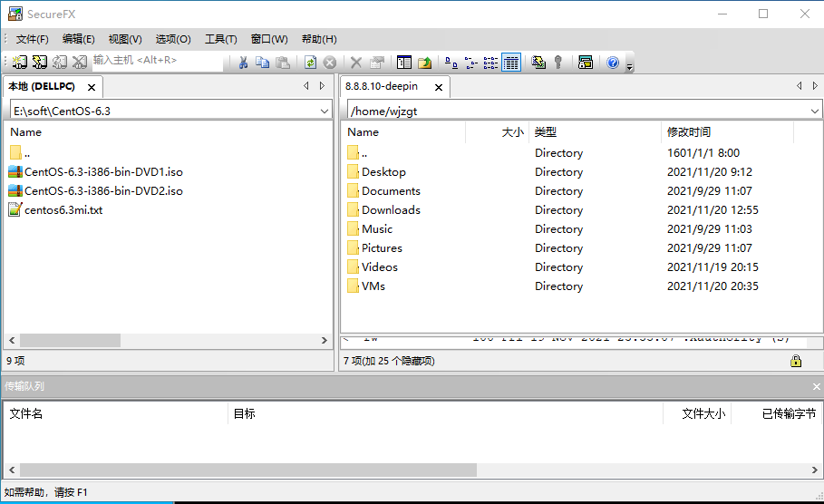Click the Stop transfer icon
Screen dimensions: 824x504
point(329,63)
